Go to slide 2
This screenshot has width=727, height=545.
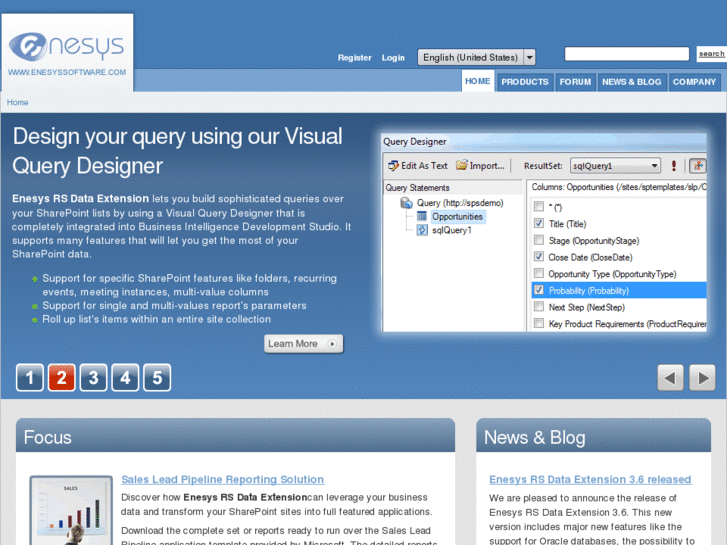[62, 378]
